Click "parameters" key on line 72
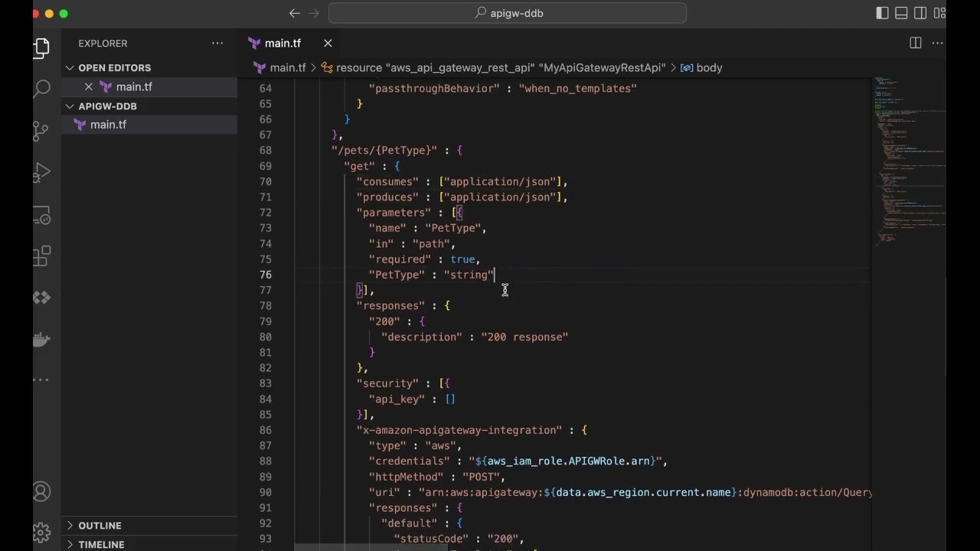This screenshot has width=980, height=551. coord(394,213)
